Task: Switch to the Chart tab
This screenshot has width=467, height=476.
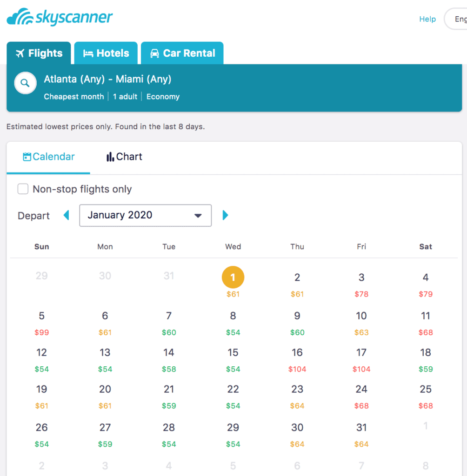Action: coord(124,157)
